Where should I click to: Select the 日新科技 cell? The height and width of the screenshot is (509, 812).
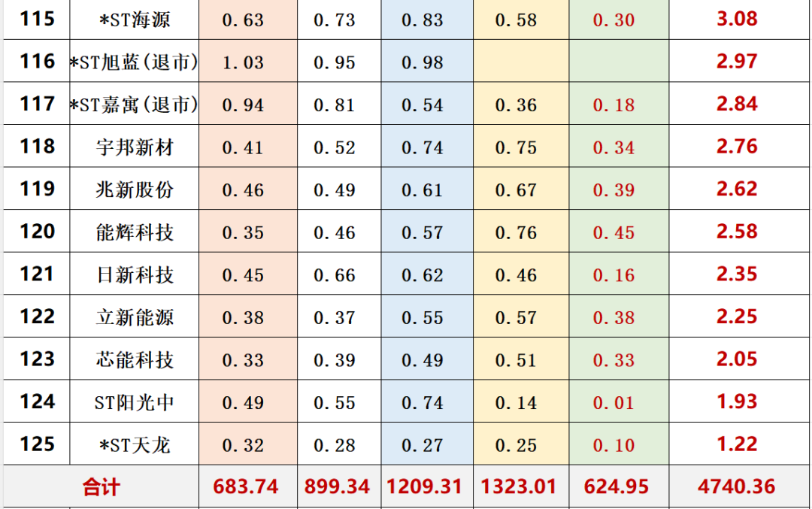(x=135, y=275)
